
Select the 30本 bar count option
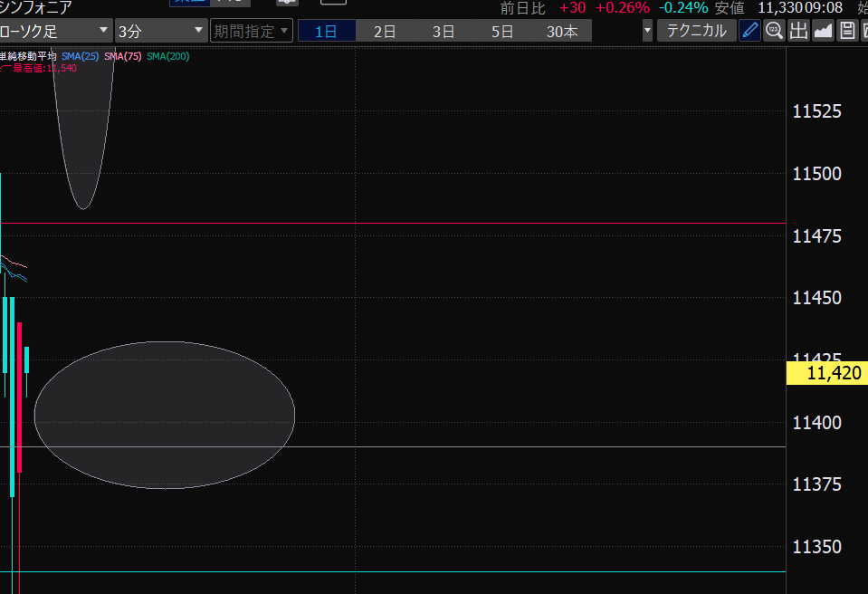pyautogui.click(x=562, y=31)
